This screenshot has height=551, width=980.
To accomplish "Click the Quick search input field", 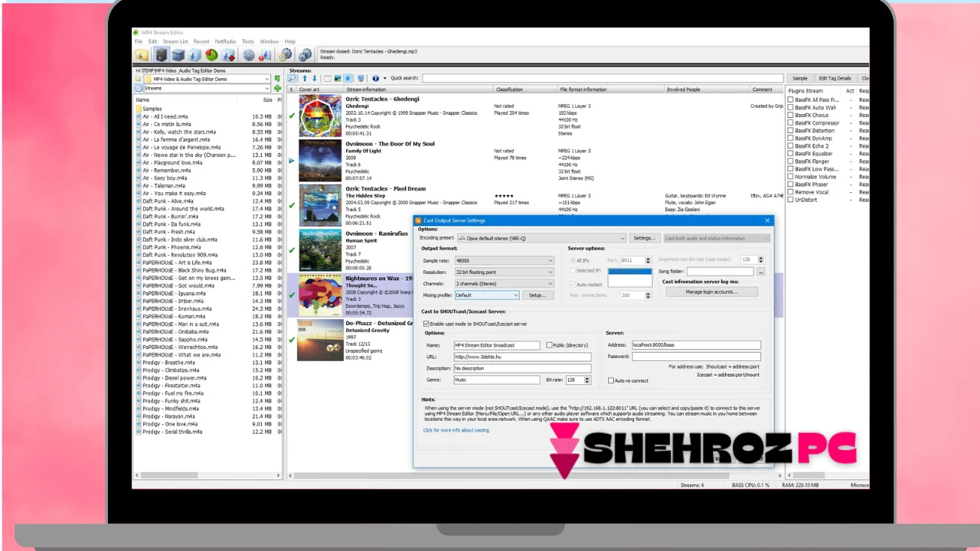I will click(603, 78).
